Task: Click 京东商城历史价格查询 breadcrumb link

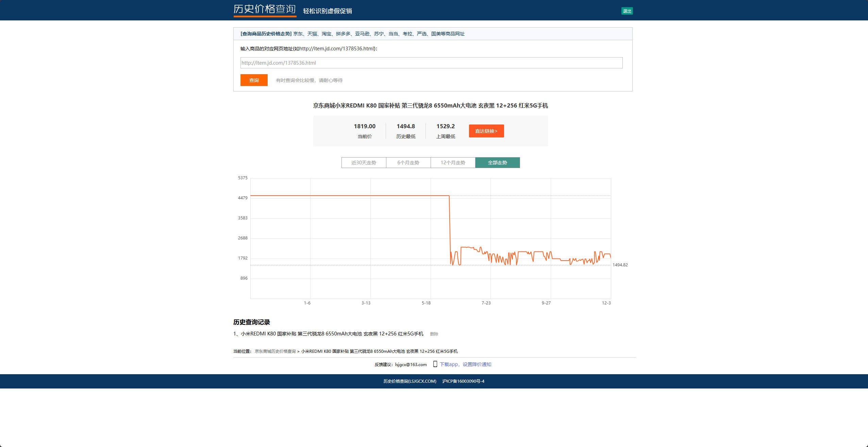Action: point(275,351)
